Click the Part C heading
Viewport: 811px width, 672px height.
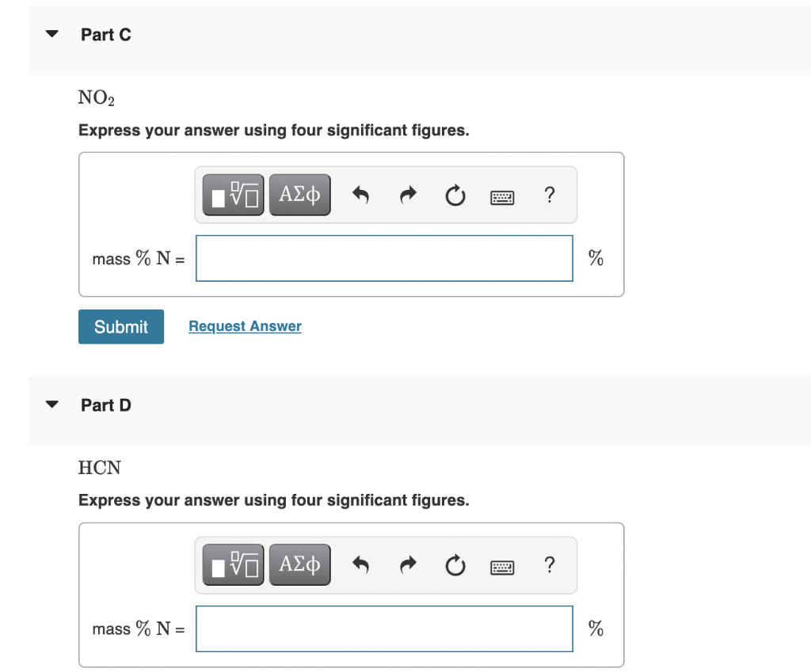(105, 34)
